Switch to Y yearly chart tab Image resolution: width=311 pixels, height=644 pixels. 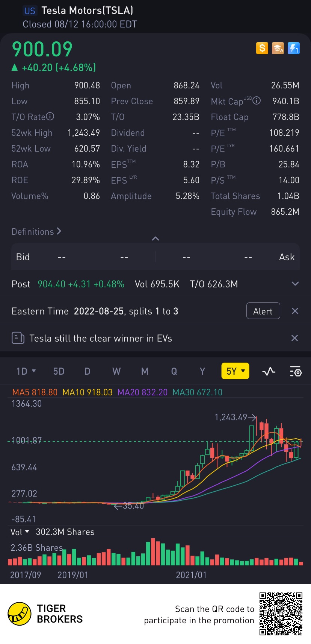(x=202, y=372)
